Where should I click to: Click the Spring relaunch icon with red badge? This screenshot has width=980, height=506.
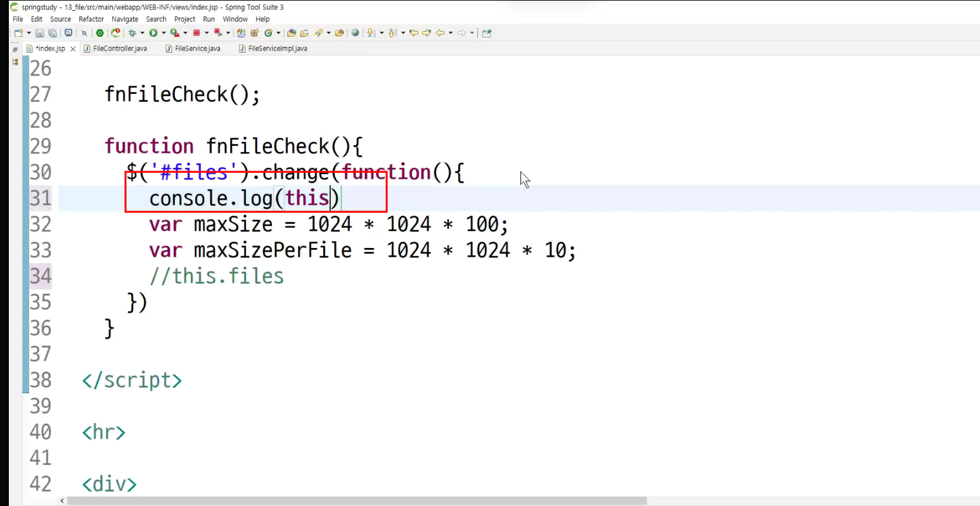point(115,33)
